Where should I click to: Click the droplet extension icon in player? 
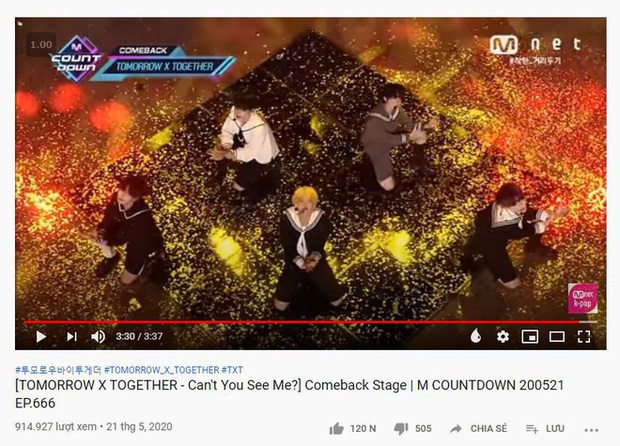[x=476, y=336]
